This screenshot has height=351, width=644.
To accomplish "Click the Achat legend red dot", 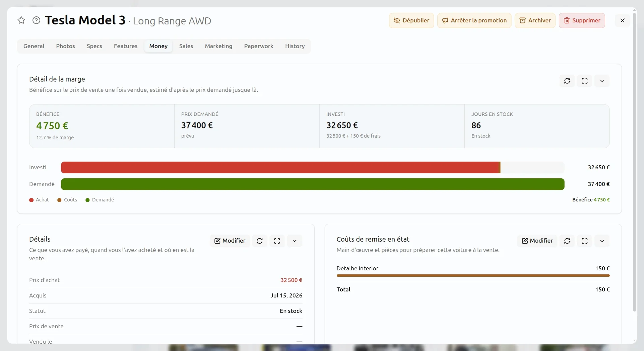I will 31,200.
